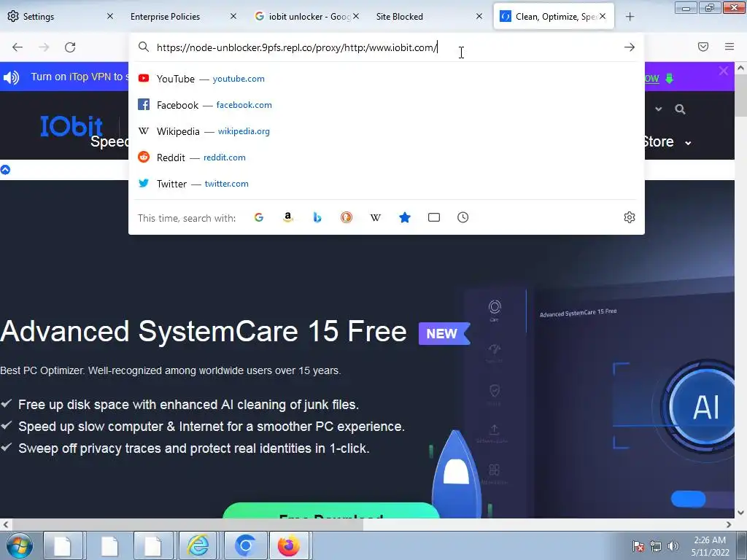Reload the page with the refresh icon
The width and height of the screenshot is (747, 560).
tap(70, 47)
